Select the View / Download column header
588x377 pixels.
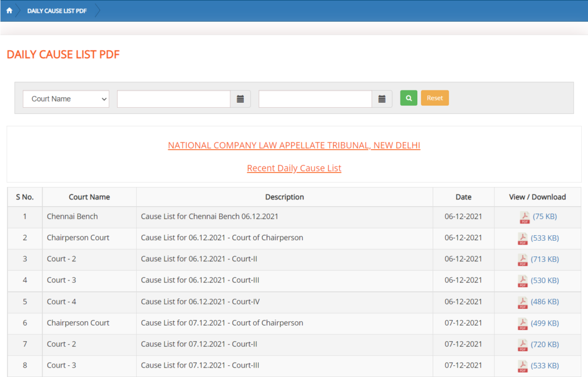(537, 197)
